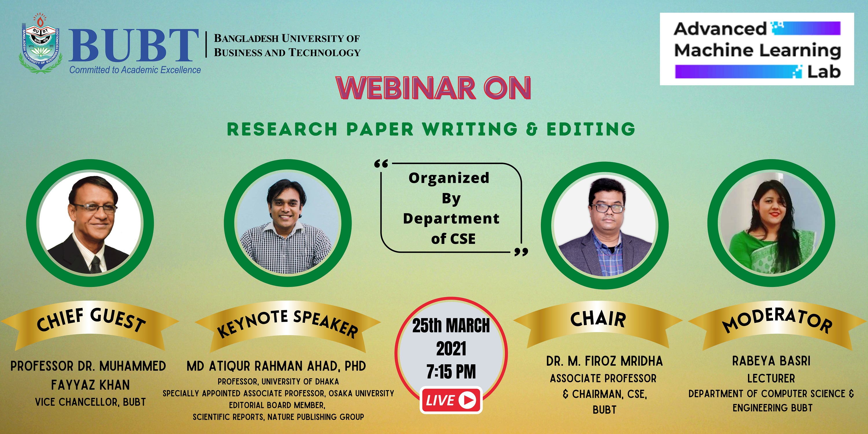
Task: Click 'EDITORIAL BOARD MEMBER,' line
Action: pyautogui.click(x=277, y=405)
